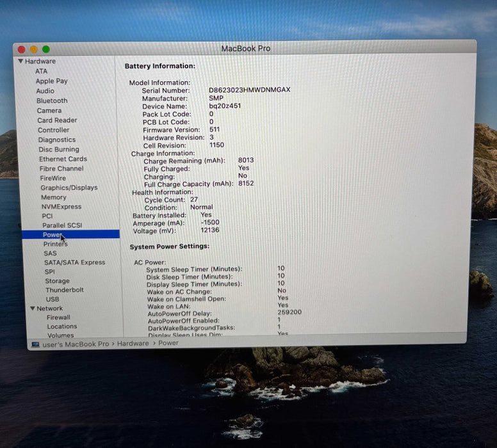Select the highlighted Power entry

[70, 234]
